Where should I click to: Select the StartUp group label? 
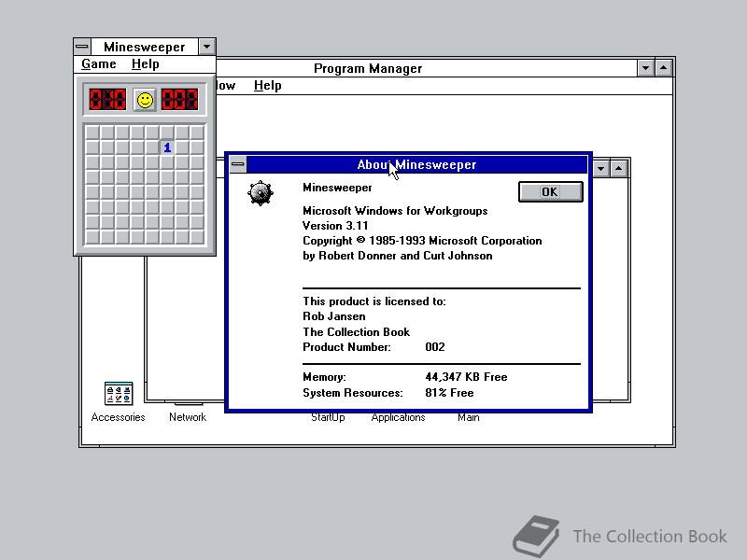pos(328,417)
